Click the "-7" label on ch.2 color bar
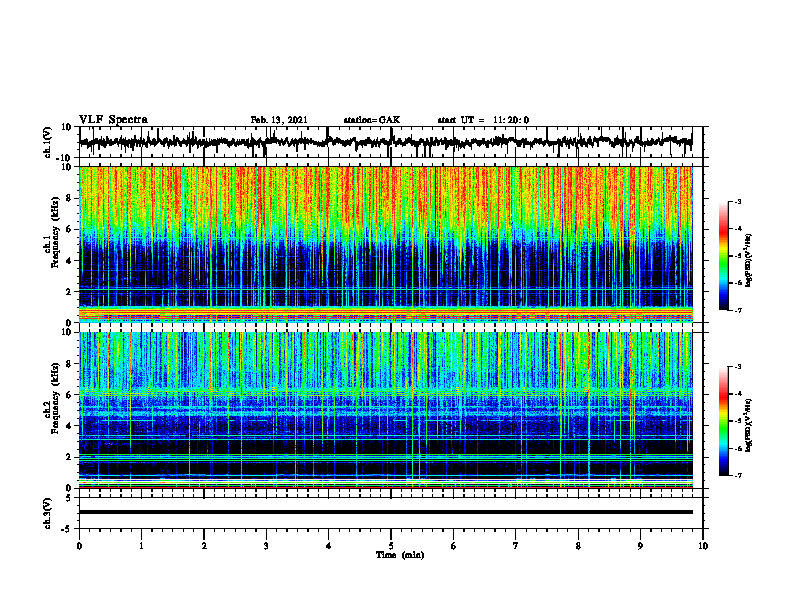This screenshot has width=792, height=612. pos(738,475)
